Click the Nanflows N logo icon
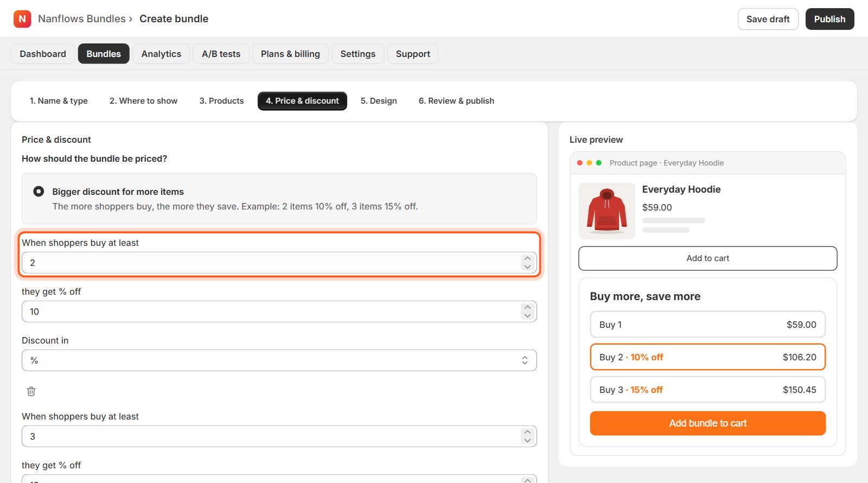Screen dimensions: 868x483 (22, 19)
